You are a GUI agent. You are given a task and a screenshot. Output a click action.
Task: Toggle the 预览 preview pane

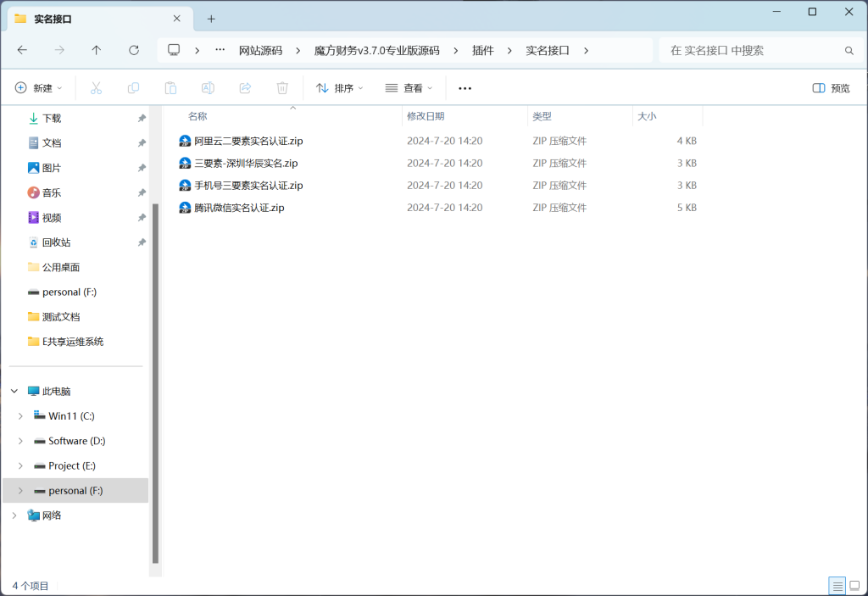(830, 87)
